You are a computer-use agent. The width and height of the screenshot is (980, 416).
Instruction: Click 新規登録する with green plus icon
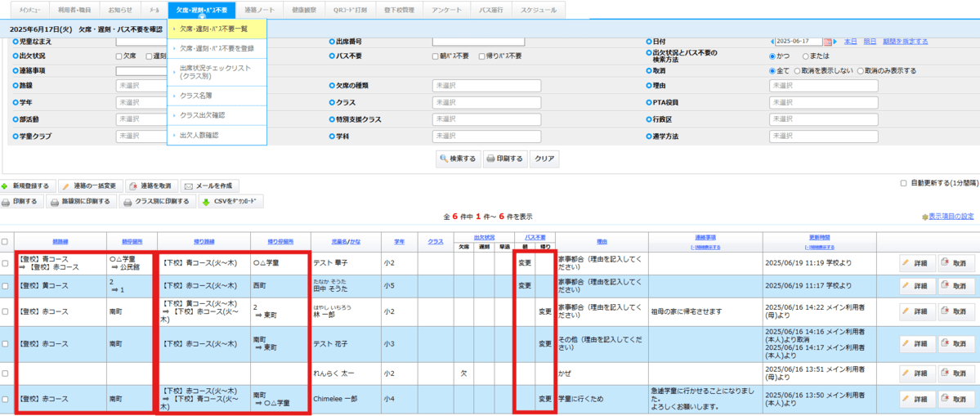(28, 186)
